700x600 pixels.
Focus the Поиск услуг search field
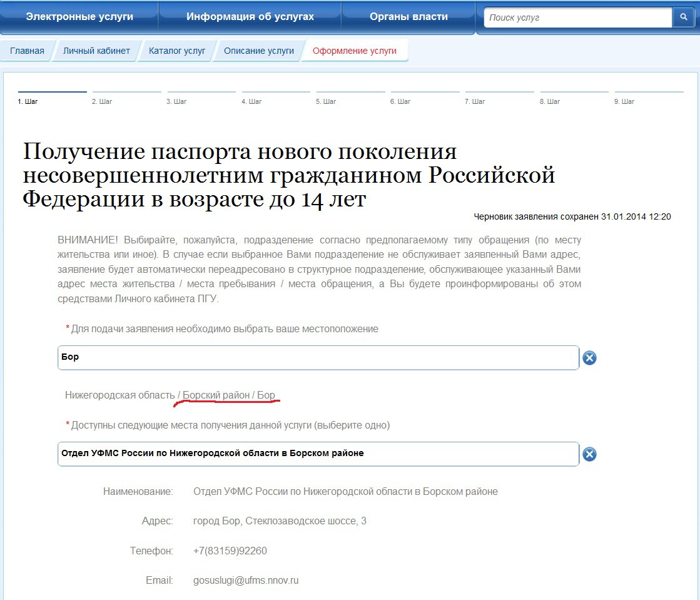[577, 18]
